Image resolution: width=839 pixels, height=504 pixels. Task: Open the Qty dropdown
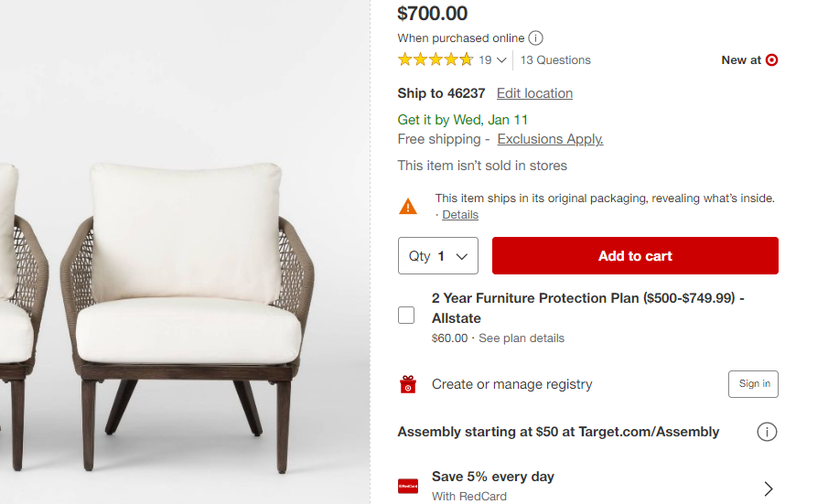438,256
